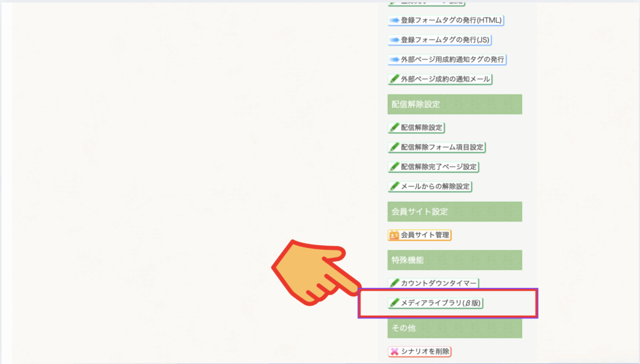Click the blue arrow icon for 登録フォームタグの発行(JS)
The image size is (640, 364).
click(x=394, y=40)
